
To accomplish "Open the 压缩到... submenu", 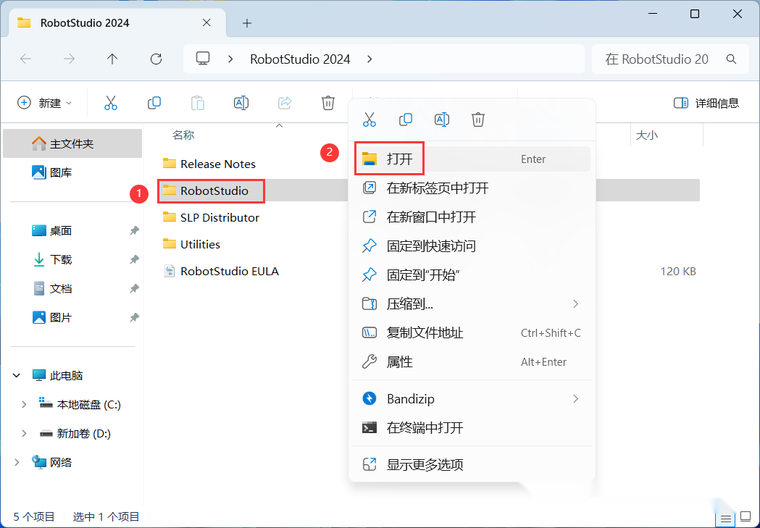I will click(471, 304).
